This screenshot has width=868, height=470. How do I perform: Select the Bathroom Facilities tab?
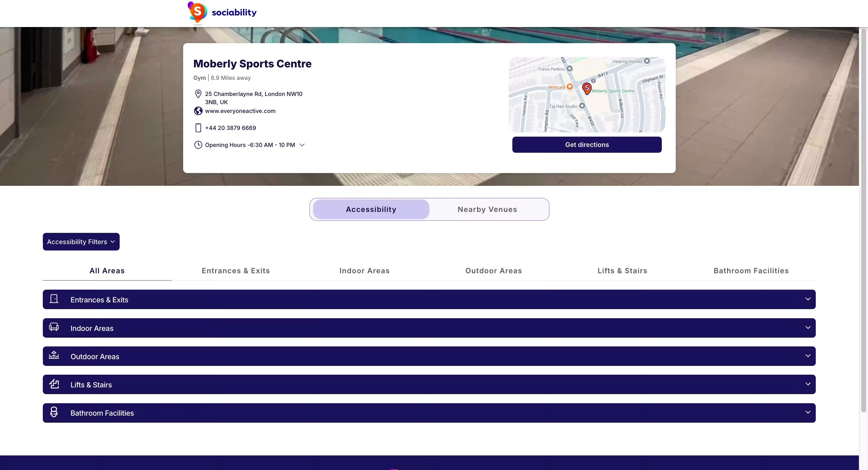click(751, 271)
